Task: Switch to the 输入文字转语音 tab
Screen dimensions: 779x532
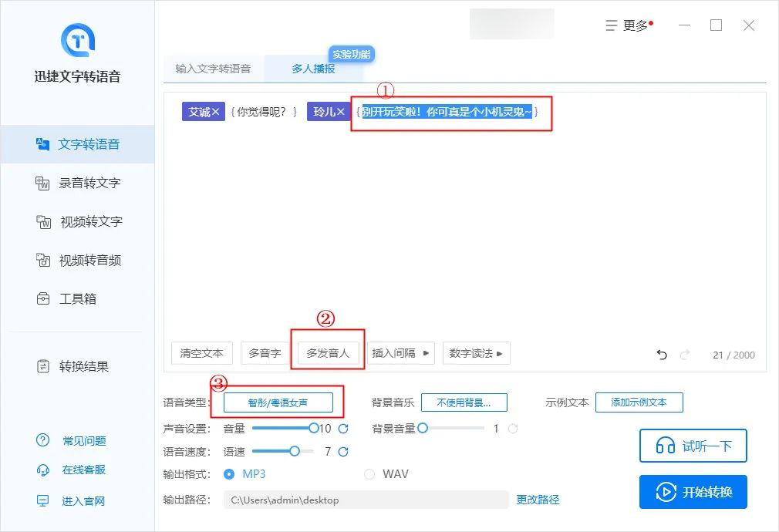Action: point(213,69)
